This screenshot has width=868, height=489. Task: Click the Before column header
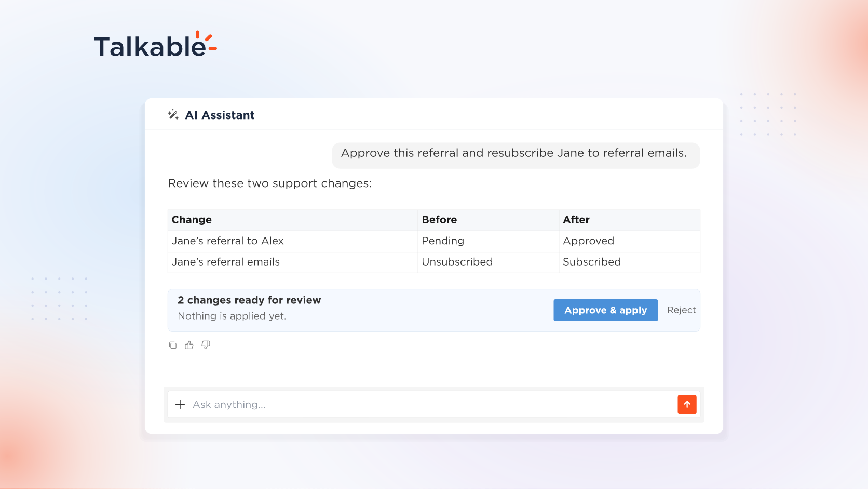click(x=488, y=220)
